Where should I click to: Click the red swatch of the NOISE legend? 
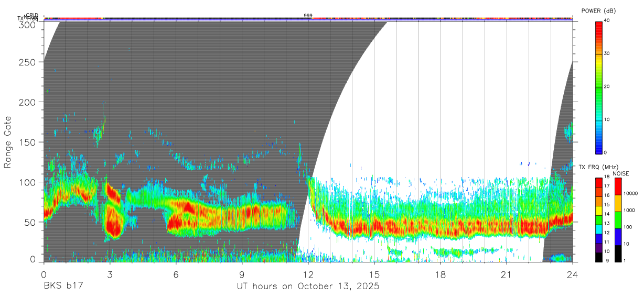[x=618, y=186]
